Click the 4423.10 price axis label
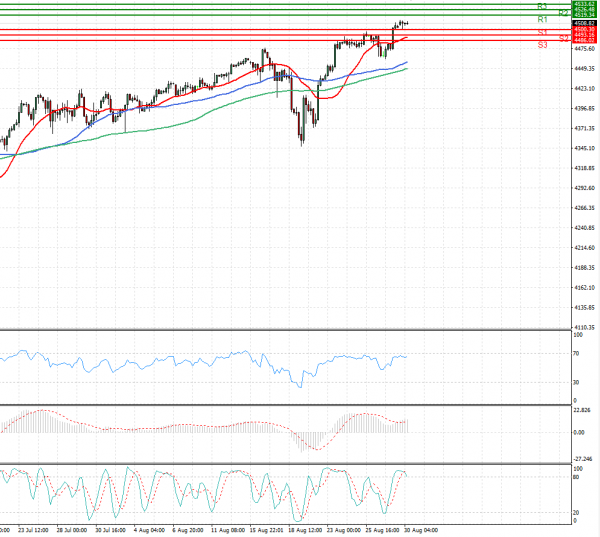 tap(584, 88)
